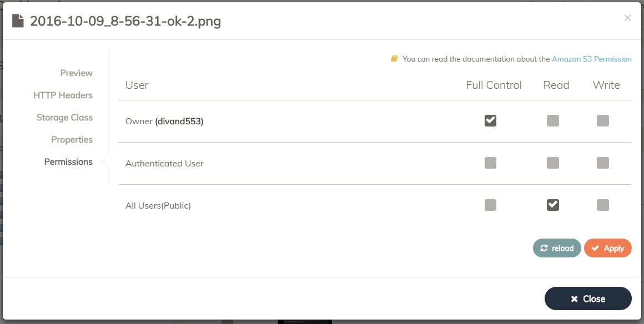644x324 pixels.
Task: Switch to the Preview tab
Action: pos(77,73)
